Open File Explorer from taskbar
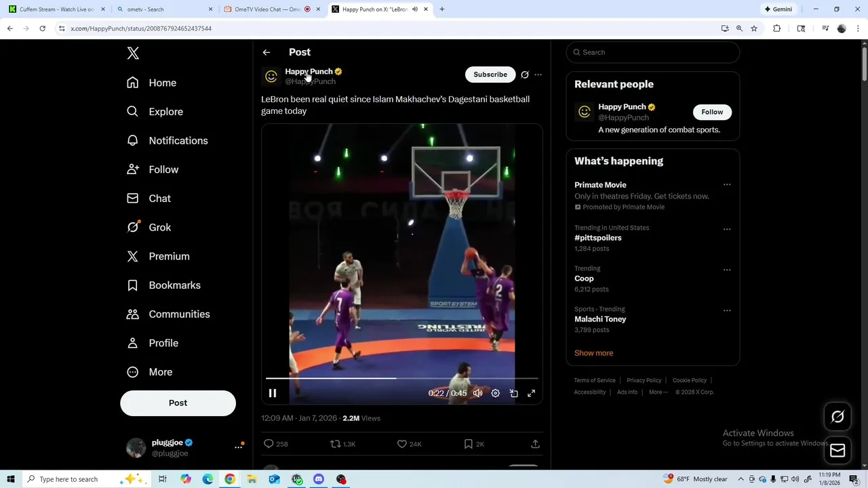Screen dimensions: 868x488 252,479
